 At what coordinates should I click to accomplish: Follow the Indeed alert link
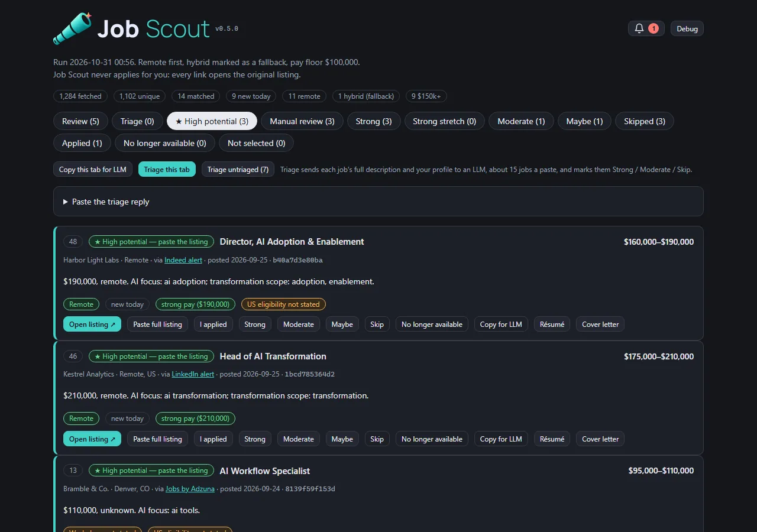(x=183, y=260)
